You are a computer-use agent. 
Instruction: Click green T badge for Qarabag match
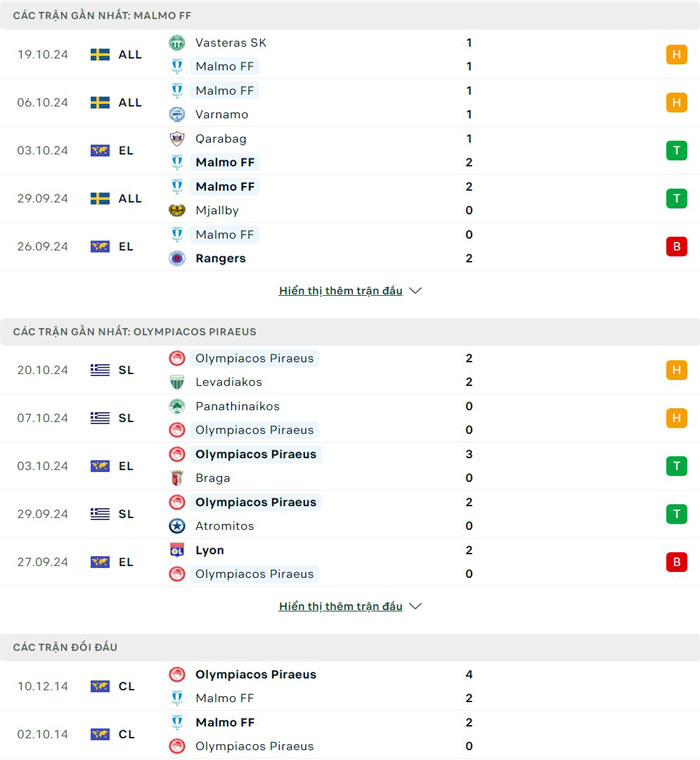(677, 151)
